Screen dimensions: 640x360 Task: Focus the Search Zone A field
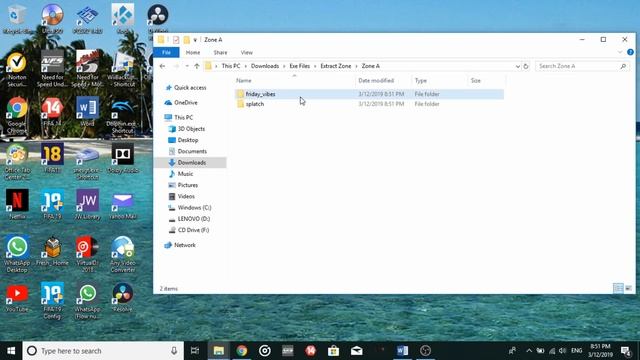(x=582, y=66)
